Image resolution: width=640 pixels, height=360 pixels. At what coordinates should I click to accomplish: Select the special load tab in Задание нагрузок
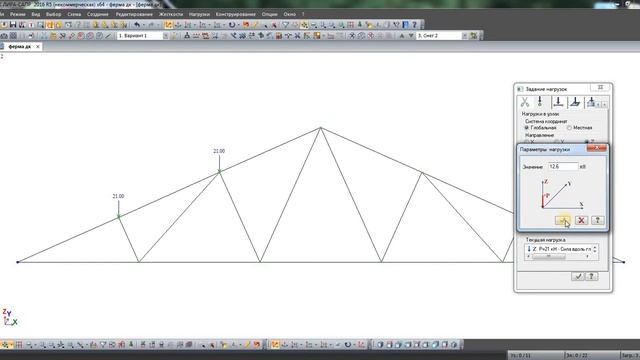591,102
